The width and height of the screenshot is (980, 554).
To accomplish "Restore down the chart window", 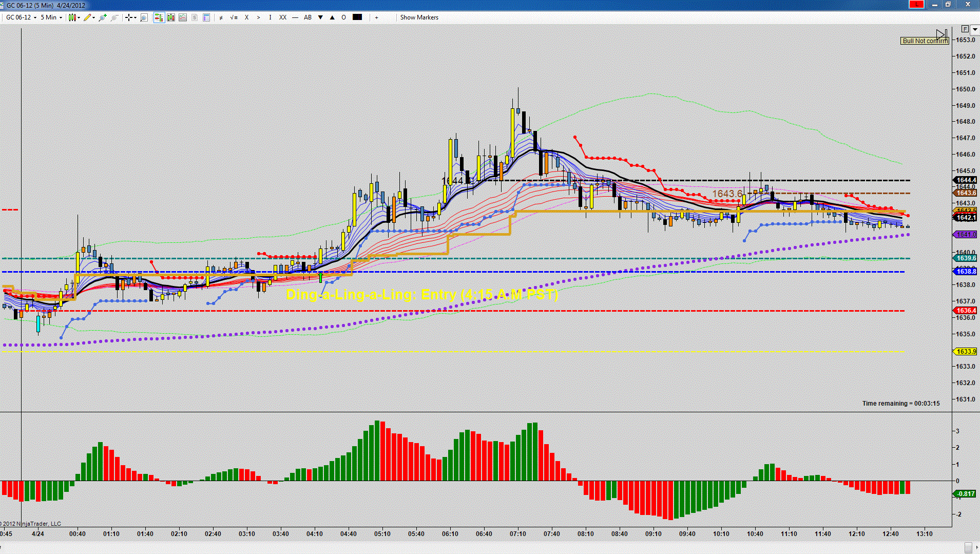I will (x=948, y=5).
